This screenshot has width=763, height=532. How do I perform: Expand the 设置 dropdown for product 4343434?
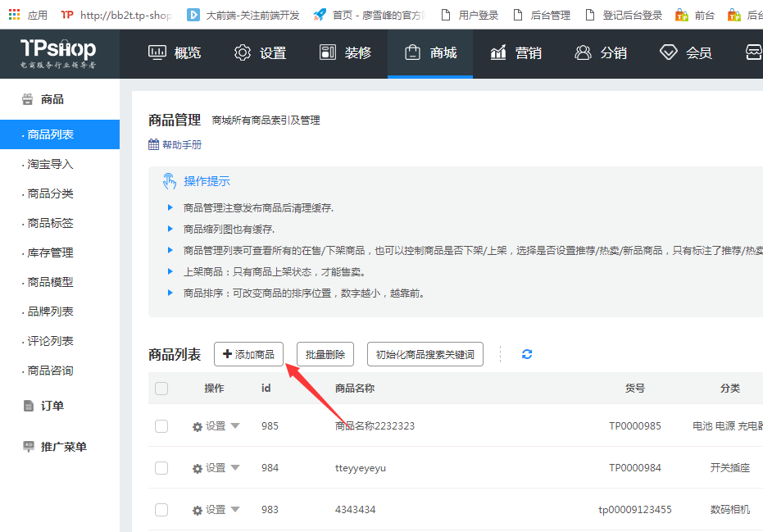[x=216, y=509]
